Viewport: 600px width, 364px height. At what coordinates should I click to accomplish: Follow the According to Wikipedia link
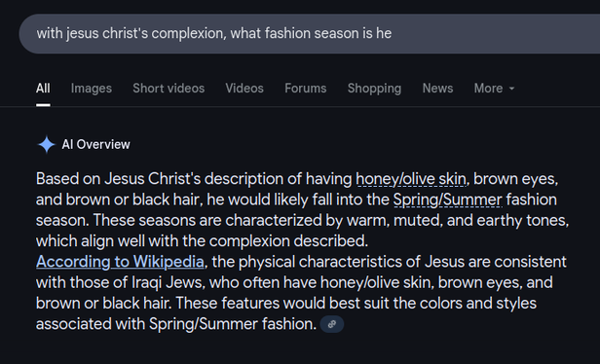tap(120, 262)
